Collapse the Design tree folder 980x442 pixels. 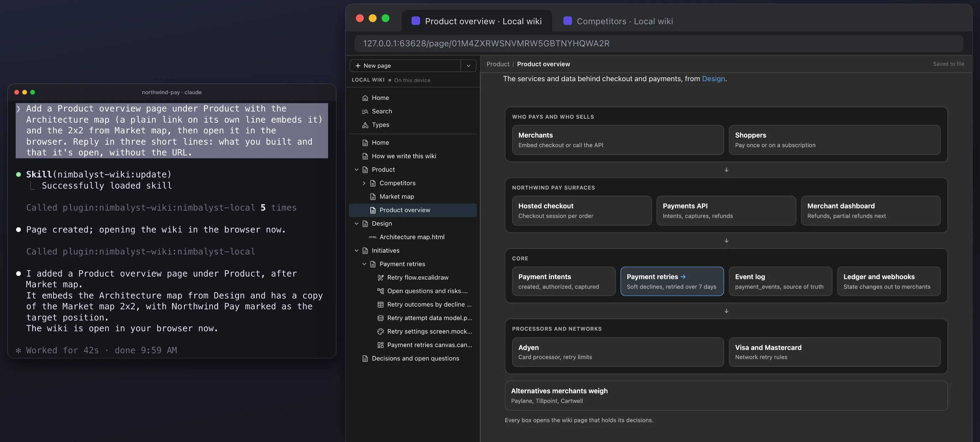pyautogui.click(x=357, y=223)
